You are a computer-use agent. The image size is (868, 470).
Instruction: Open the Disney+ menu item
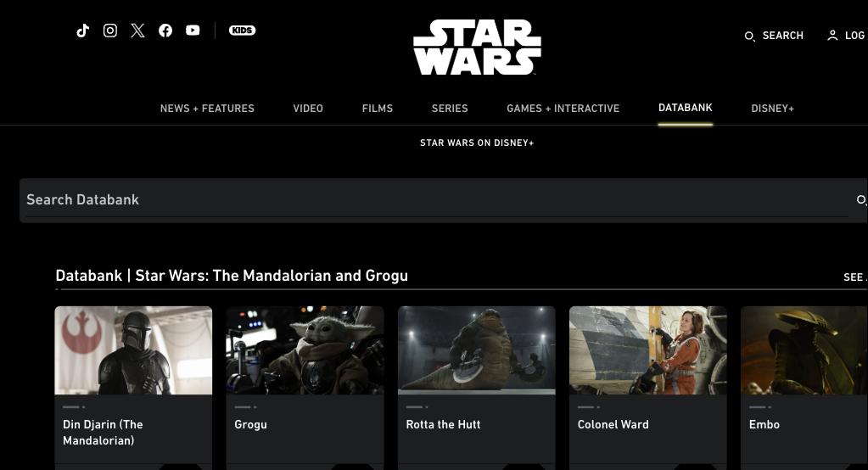[772, 109]
